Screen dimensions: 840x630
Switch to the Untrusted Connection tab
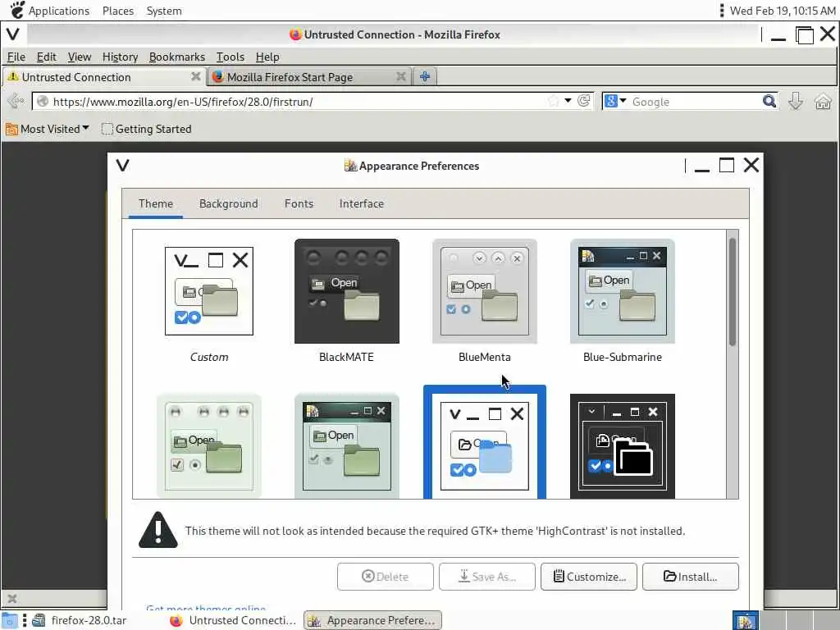[103, 77]
